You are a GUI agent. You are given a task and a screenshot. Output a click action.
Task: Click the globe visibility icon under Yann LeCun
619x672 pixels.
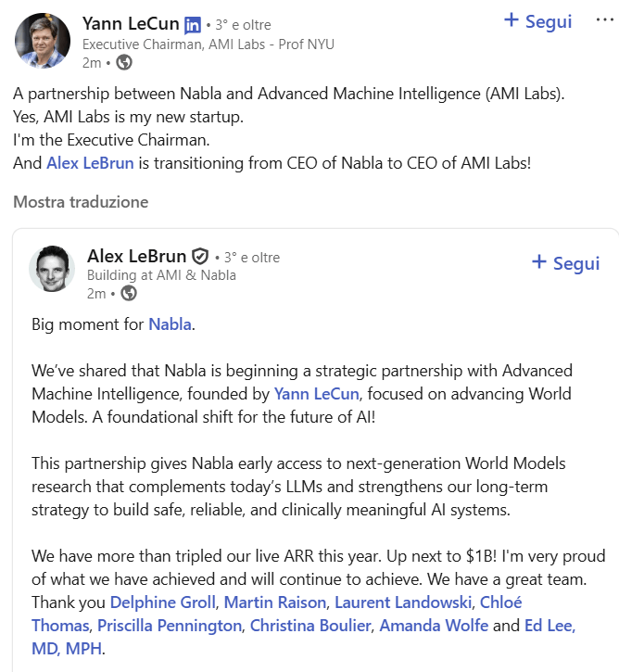(123, 63)
